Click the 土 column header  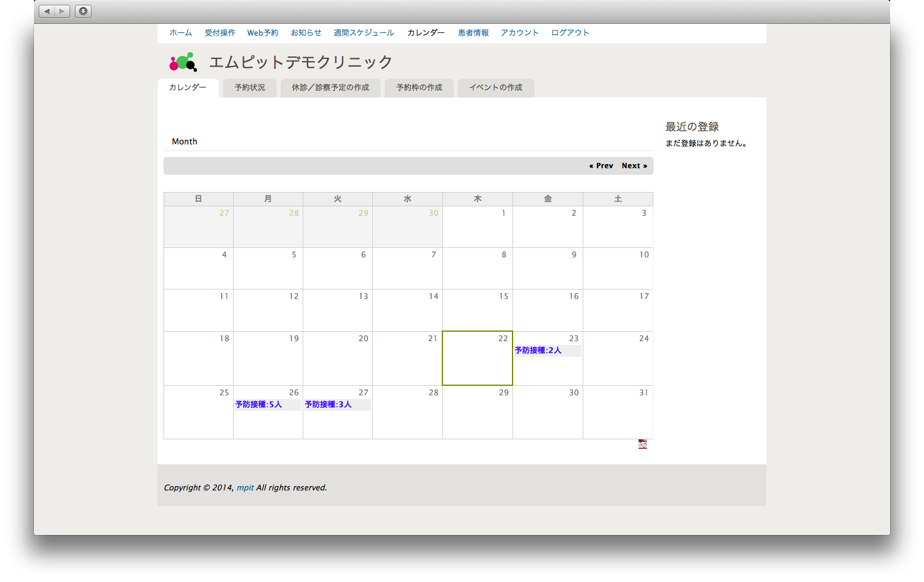[x=618, y=199]
